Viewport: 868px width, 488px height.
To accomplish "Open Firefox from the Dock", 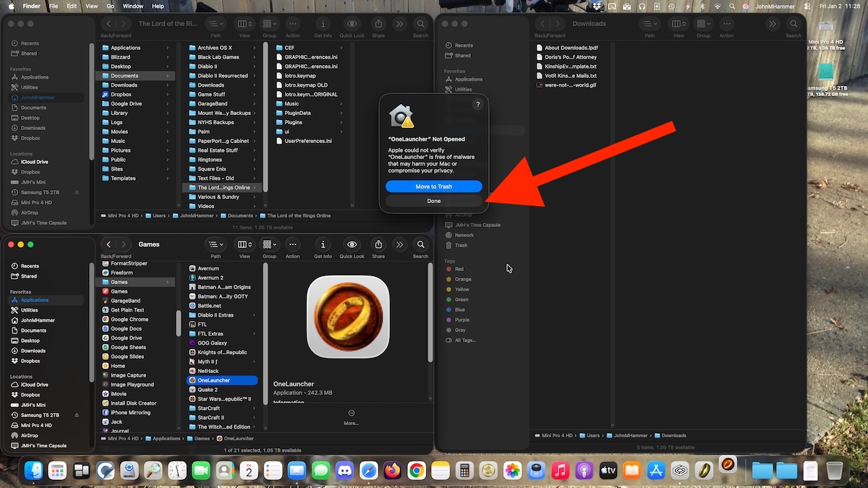I will click(x=392, y=471).
